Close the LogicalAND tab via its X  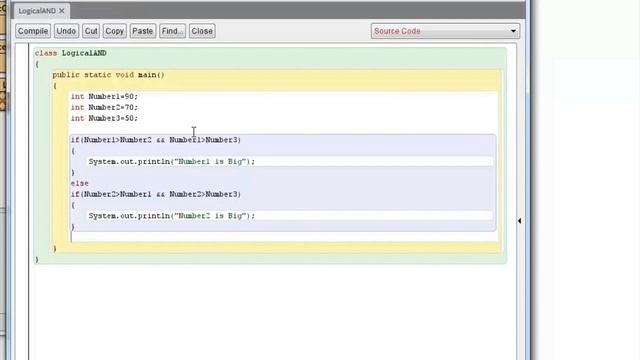pos(62,11)
